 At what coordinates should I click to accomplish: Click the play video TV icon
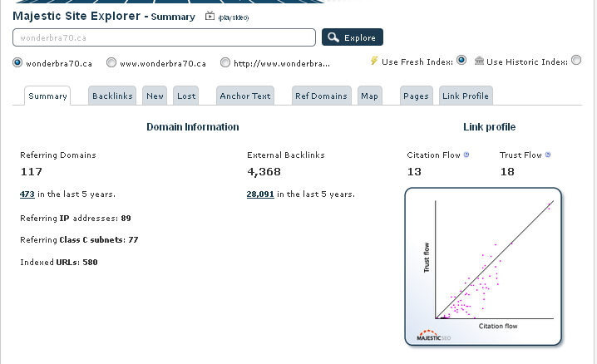210,16
